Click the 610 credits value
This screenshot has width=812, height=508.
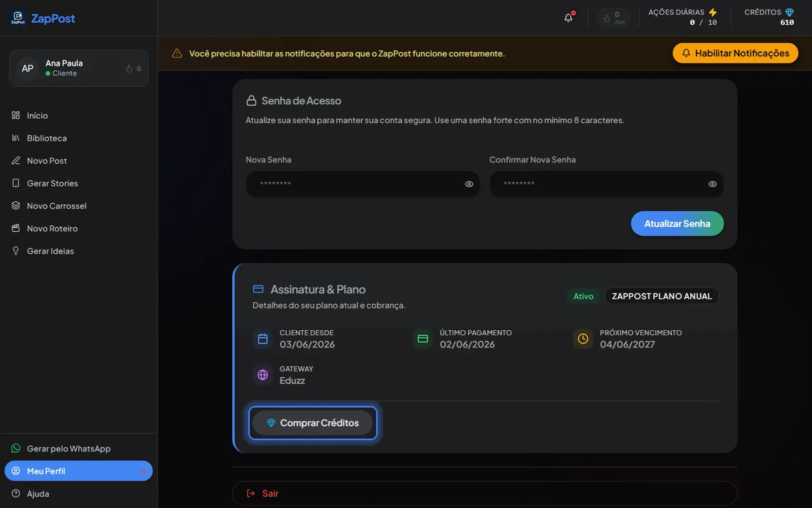pyautogui.click(x=787, y=23)
